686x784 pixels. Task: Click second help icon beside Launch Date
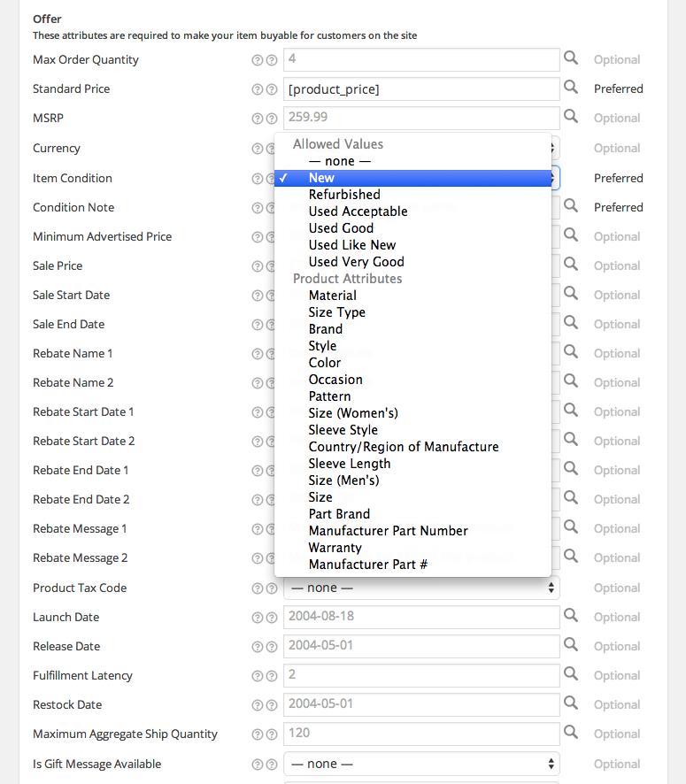point(272,618)
